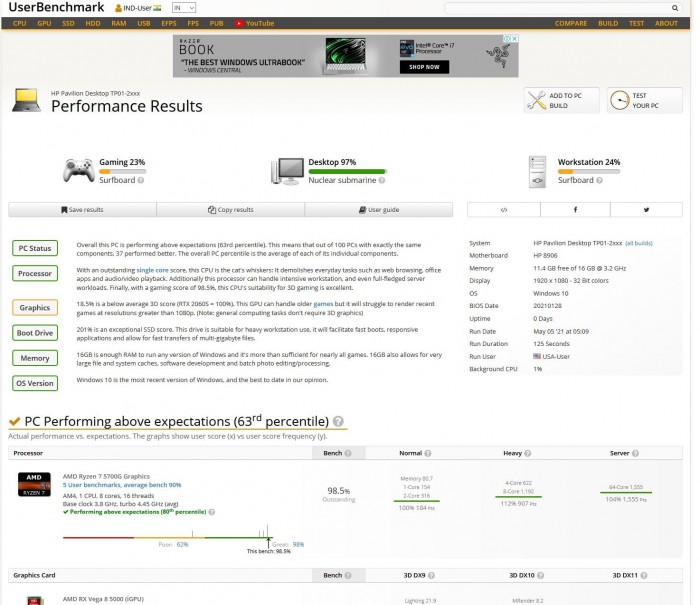Click the embed code icon

(x=504, y=210)
